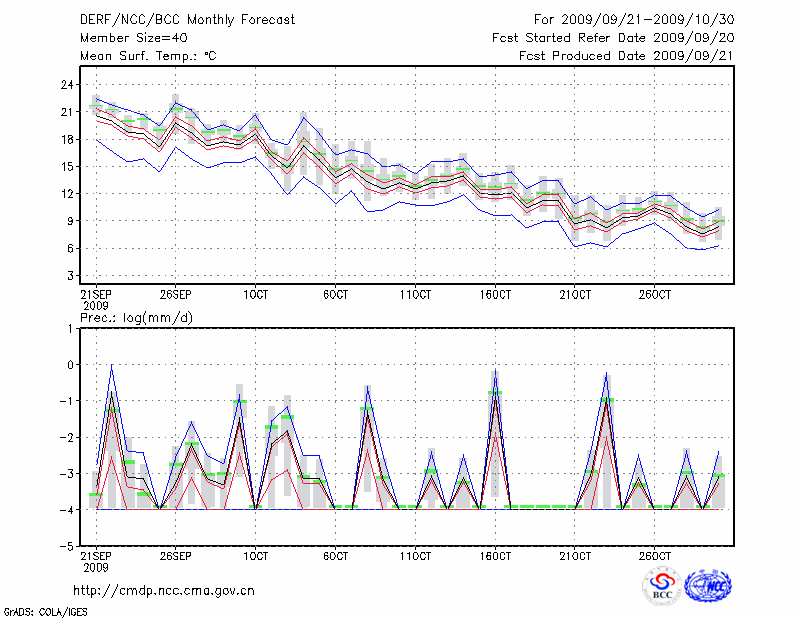This screenshot has width=800, height=618.
Task: Click 26OCT on the temperature chart axis
Action: 654,294
